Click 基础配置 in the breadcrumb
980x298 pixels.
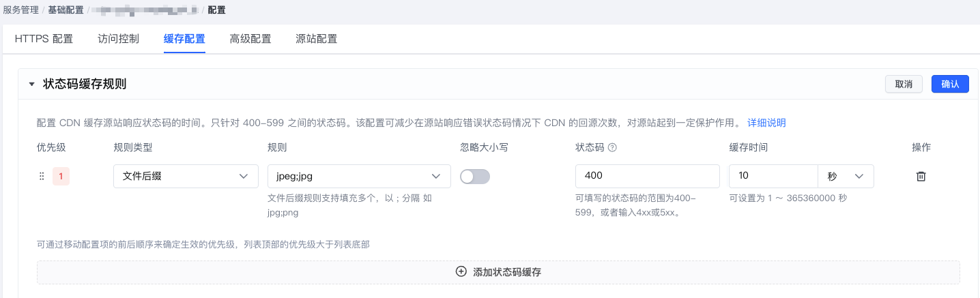point(66,10)
